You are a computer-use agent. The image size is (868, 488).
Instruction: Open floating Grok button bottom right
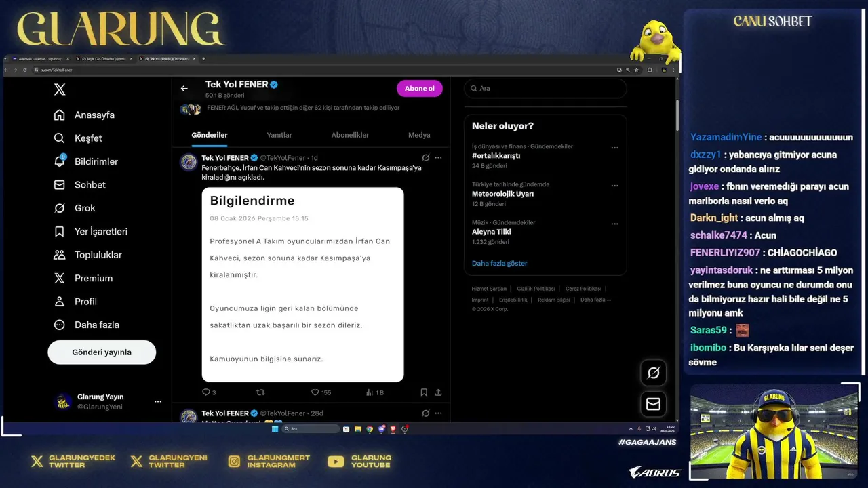653,373
